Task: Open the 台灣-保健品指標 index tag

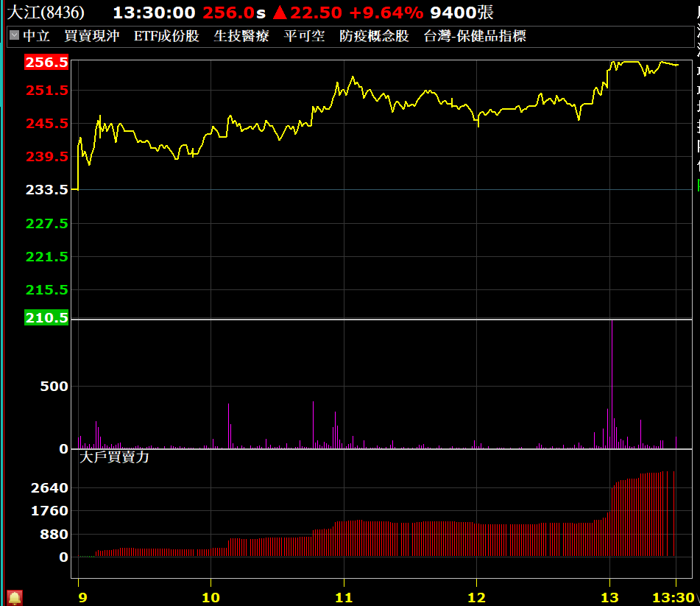Action: point(475,36)
